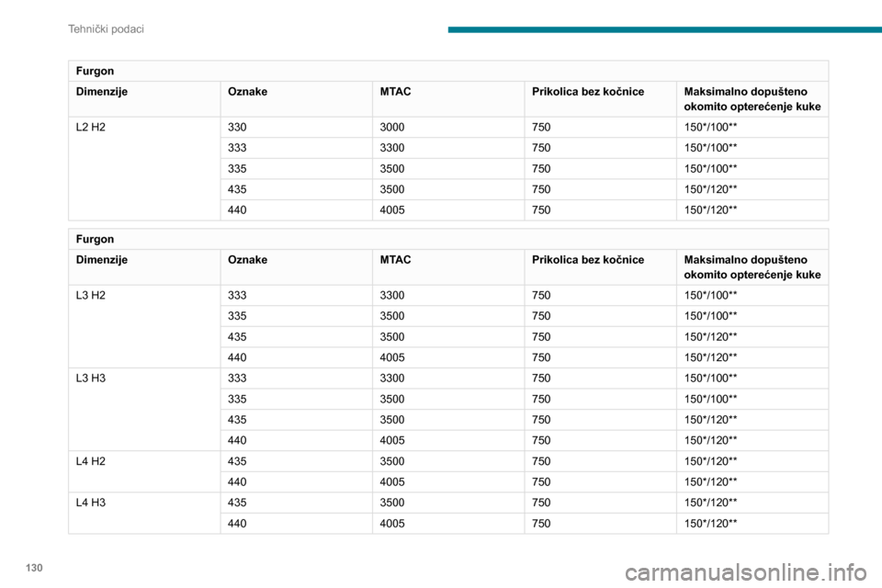Click Oznake '440' in L4 H3 group
The width and height of the screenshot is (882, 588).
[x=237, y=524]
